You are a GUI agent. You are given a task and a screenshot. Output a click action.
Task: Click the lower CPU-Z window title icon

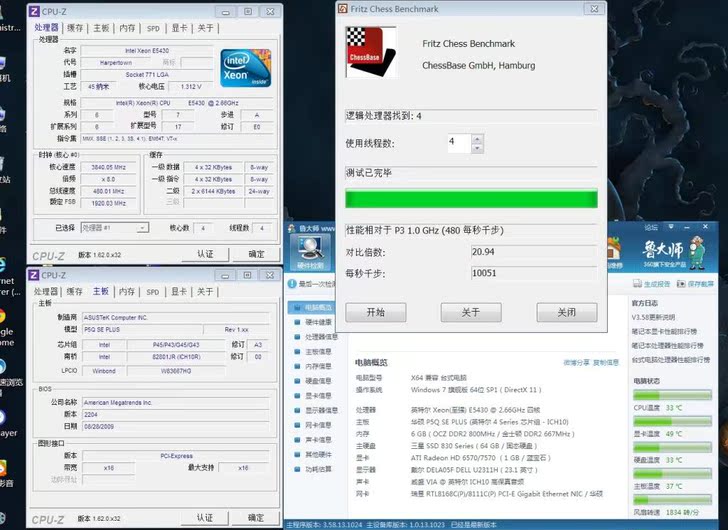(33, 275)
